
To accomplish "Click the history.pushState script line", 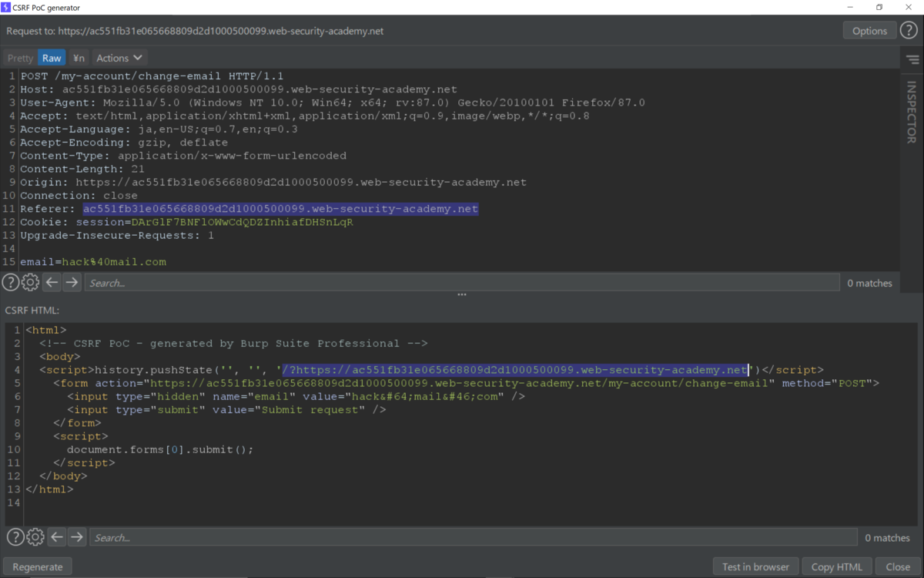I will pos(431,370).
